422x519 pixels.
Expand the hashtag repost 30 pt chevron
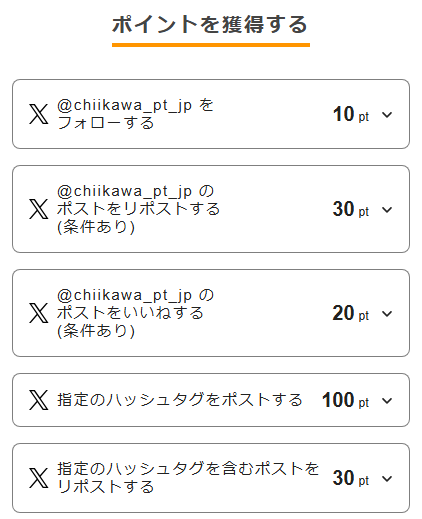[387, 479]
